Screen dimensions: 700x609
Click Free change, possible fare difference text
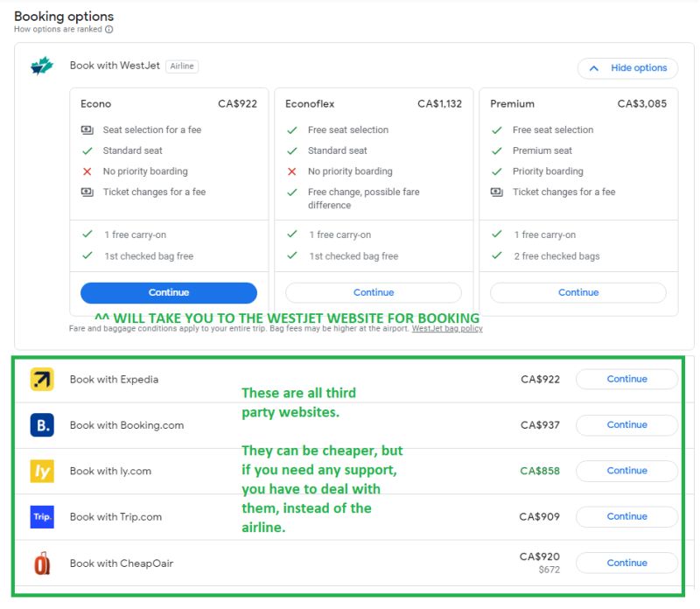point(363,199)
